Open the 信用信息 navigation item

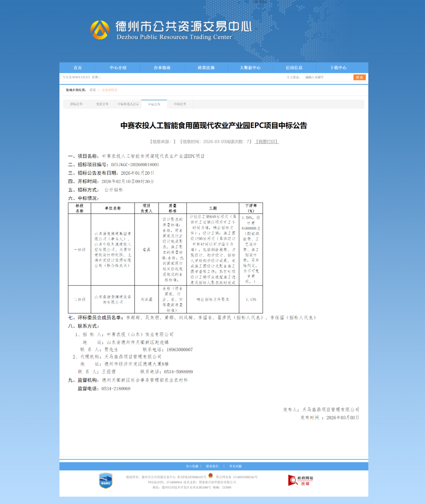click(294, 68)
